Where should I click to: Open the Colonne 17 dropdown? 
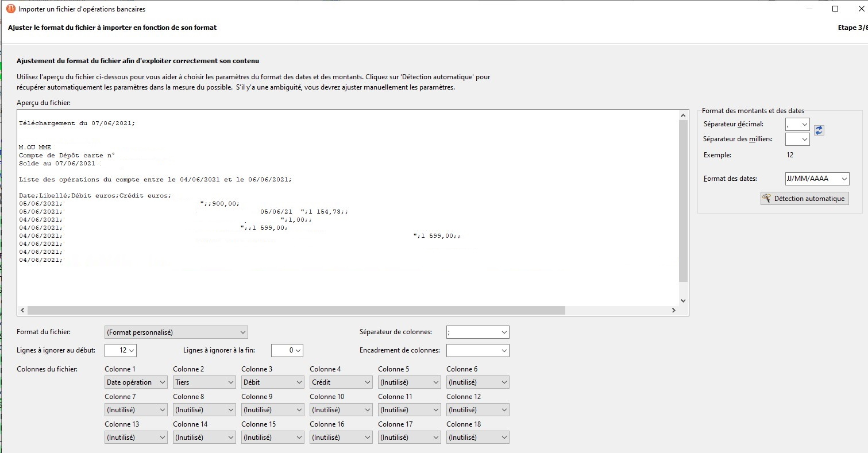(409, 437)
